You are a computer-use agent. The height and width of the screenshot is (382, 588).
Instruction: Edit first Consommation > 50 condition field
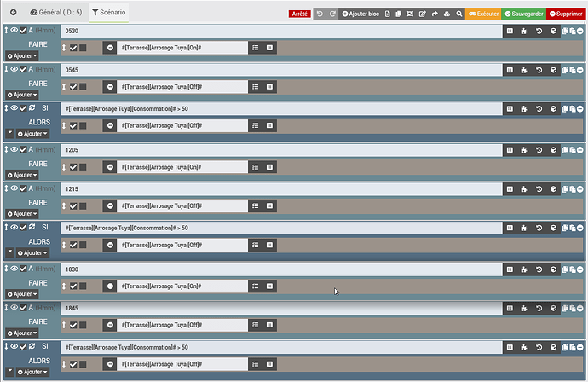[281, 109]
